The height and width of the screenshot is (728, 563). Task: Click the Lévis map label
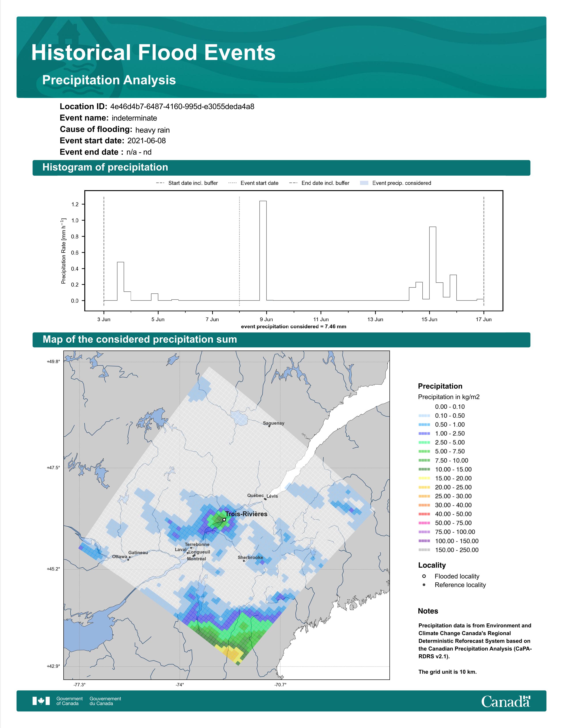pos(272,496)
